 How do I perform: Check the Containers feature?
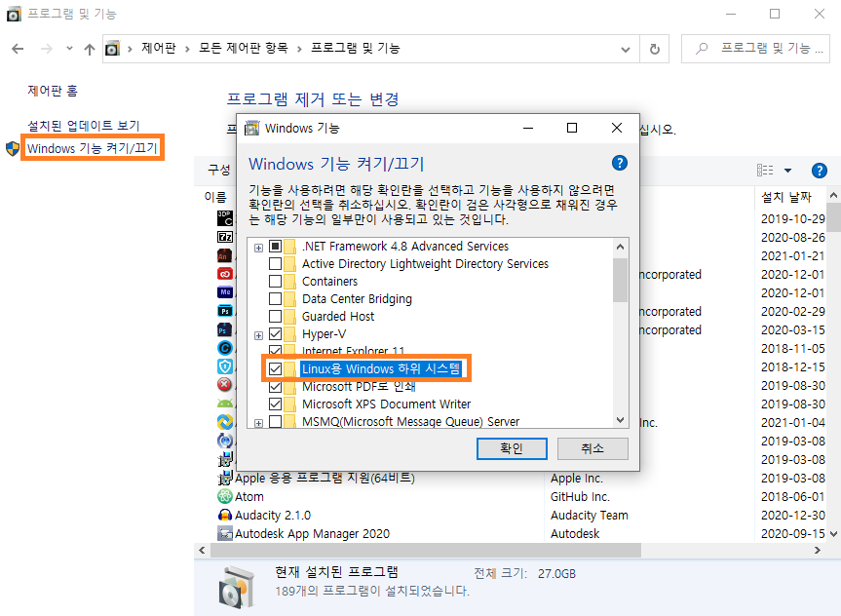(275, 281)
